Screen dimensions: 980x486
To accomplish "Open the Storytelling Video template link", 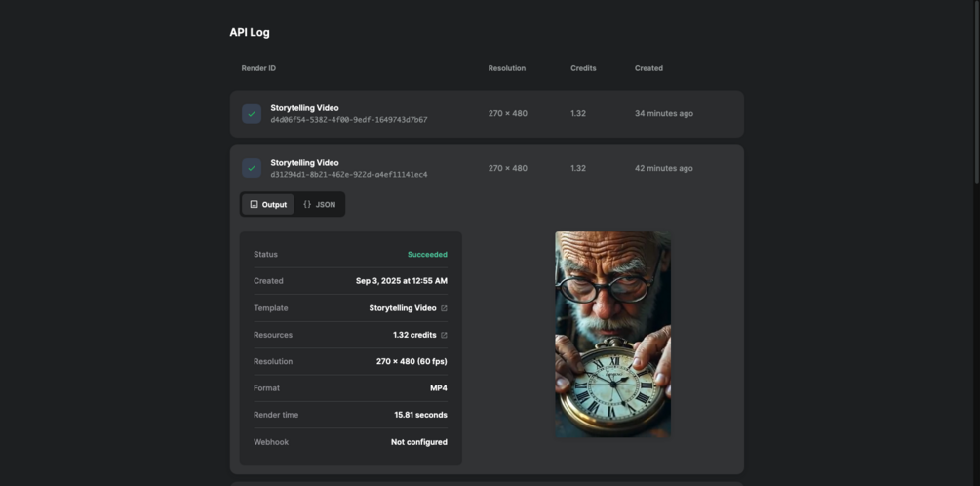I will (x=403, y=308).
